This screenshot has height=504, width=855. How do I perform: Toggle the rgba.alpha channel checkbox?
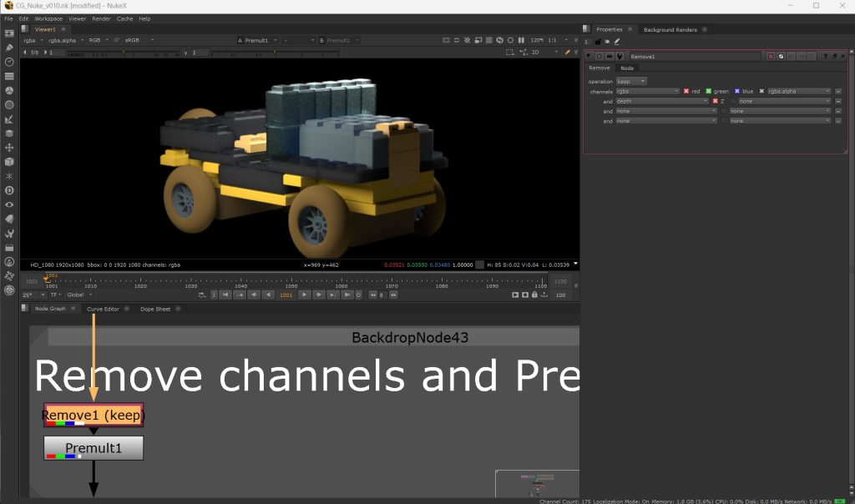[x=761, y=91]
